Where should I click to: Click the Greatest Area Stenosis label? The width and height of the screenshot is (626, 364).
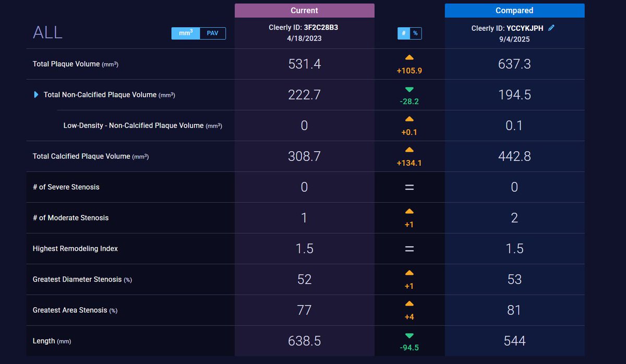75,310
